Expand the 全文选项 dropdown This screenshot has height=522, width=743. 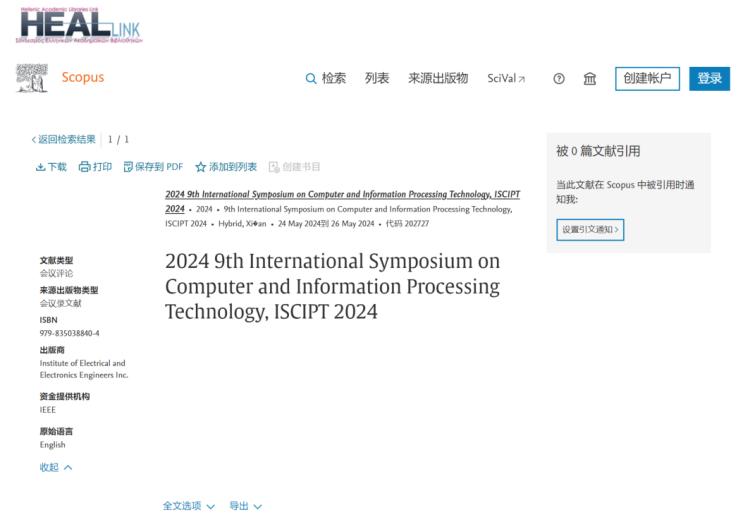(x=189, y=506)
